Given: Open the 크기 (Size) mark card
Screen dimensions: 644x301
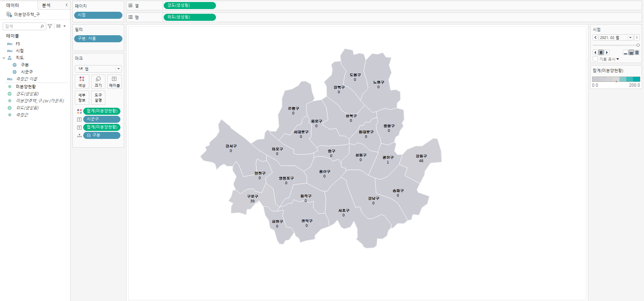Looking at the screenshot, I should coord(98,82).
